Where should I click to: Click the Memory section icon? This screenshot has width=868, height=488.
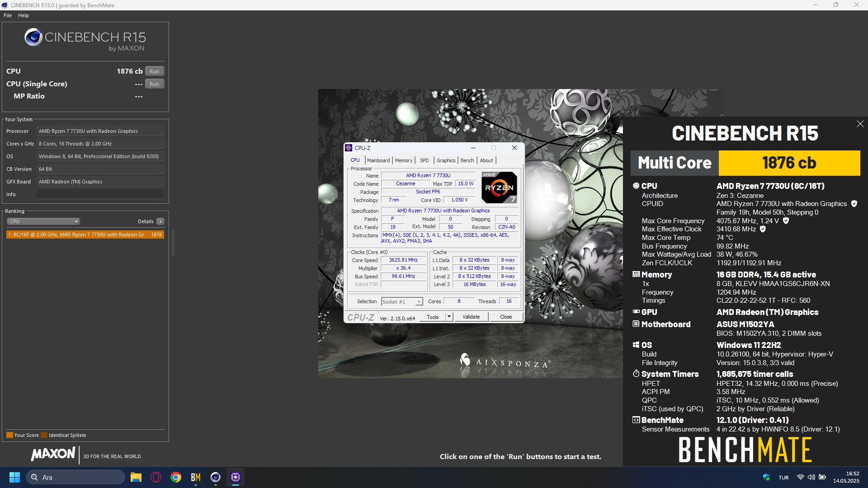tap(636, 274)
